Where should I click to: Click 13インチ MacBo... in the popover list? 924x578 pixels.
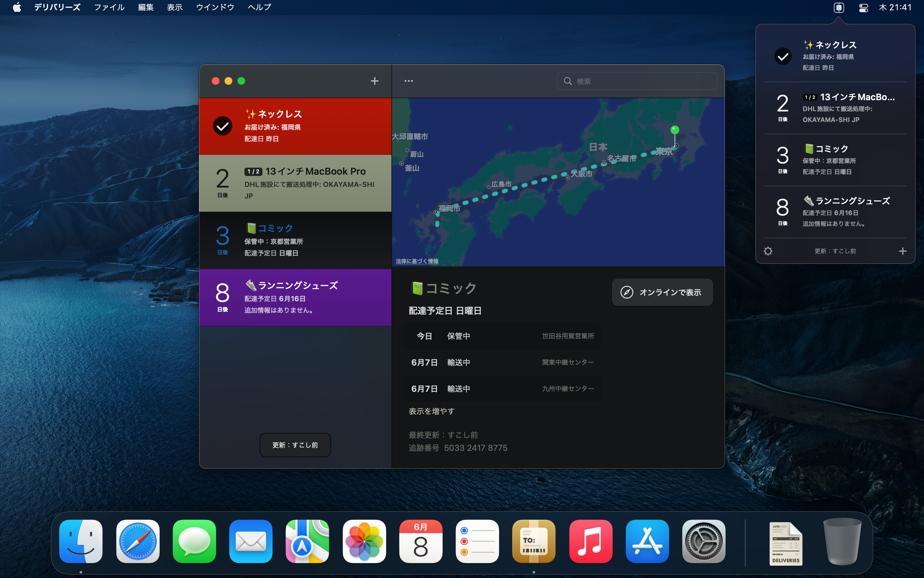835,108
